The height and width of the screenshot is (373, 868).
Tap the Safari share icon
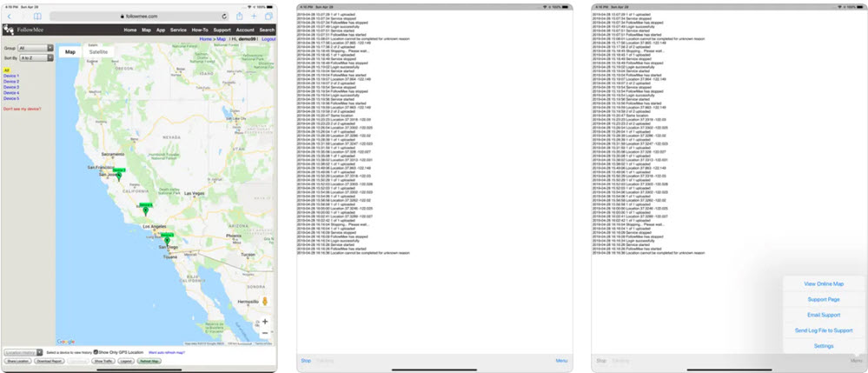(x=239, y=17)
